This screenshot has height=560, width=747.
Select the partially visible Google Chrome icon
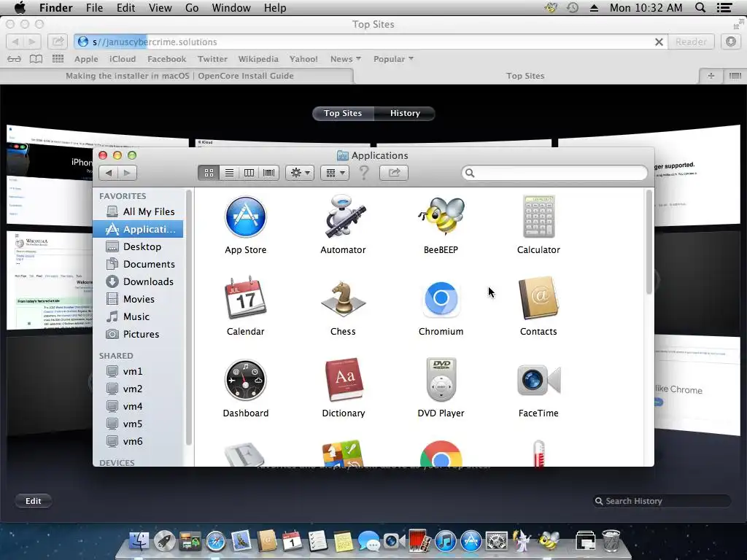[441, 454]
